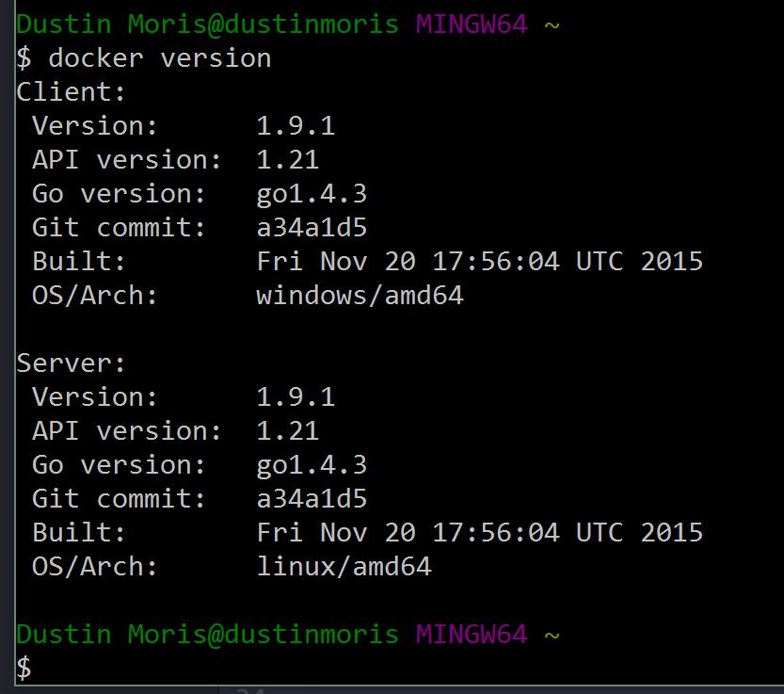This screenshot has height=694, width=784.
Task: Click the empty prompt at the bottom $
Action: (x=24, y=669)
